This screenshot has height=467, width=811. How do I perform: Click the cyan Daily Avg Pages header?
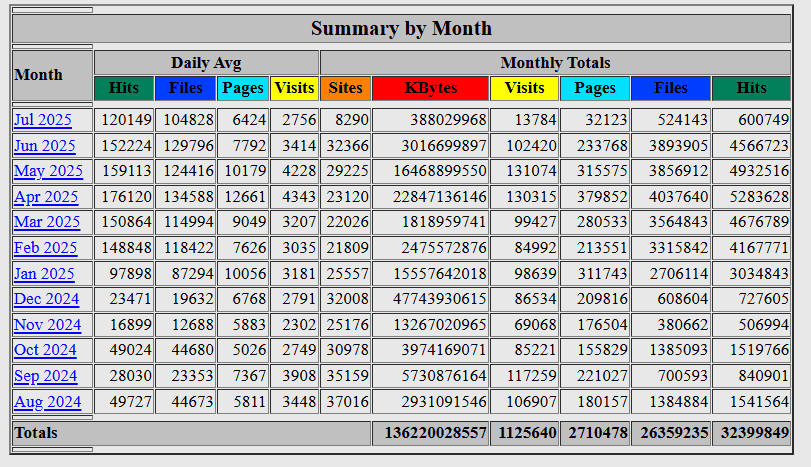coord(242,88)
